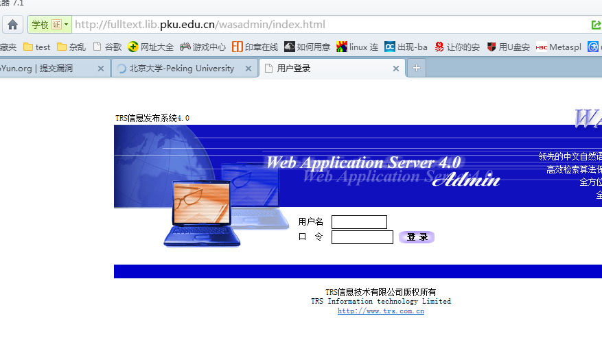Click the green share icon at address bar end
Viewport: 602px width, 364px height.
point(597,25)
